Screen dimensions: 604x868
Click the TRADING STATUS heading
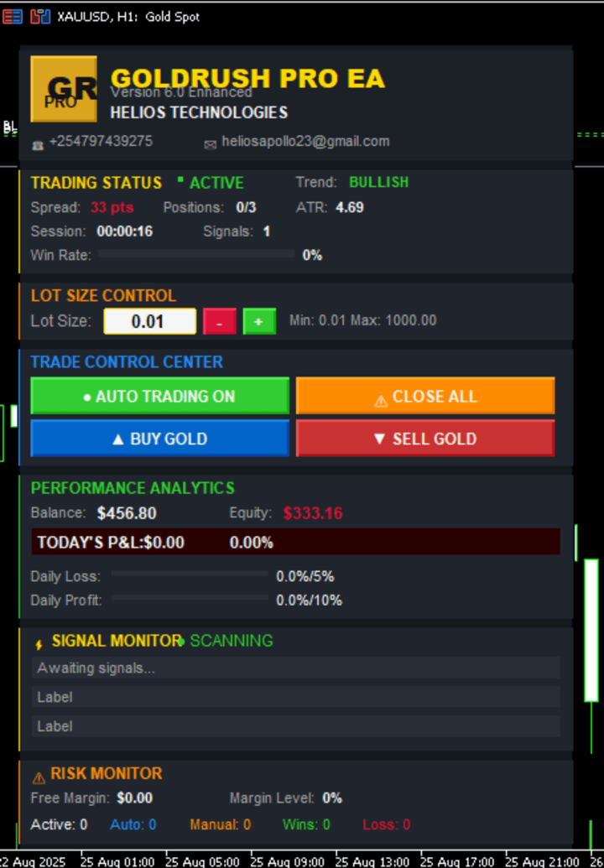coord(96,183)
